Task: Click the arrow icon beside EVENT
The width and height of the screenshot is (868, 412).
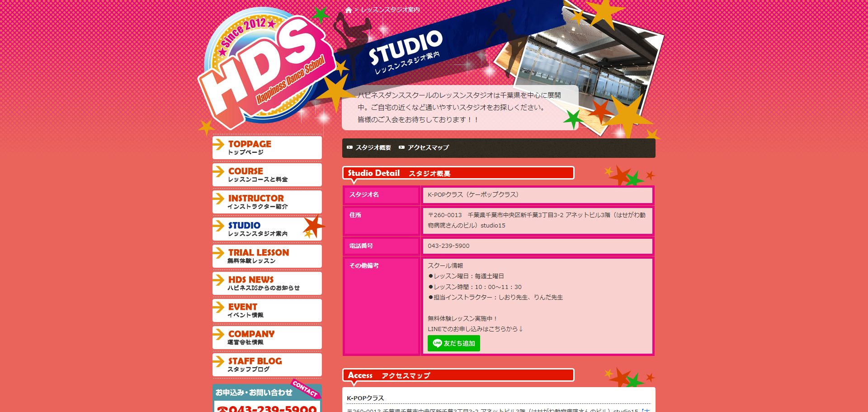Action: pos(219,307)
